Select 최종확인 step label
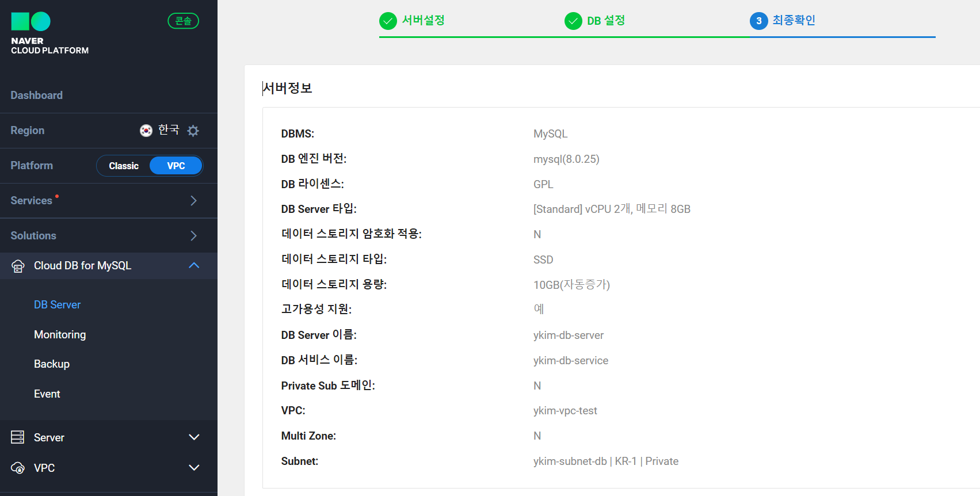This screenshot has height=496, width=980. [794, 20]
